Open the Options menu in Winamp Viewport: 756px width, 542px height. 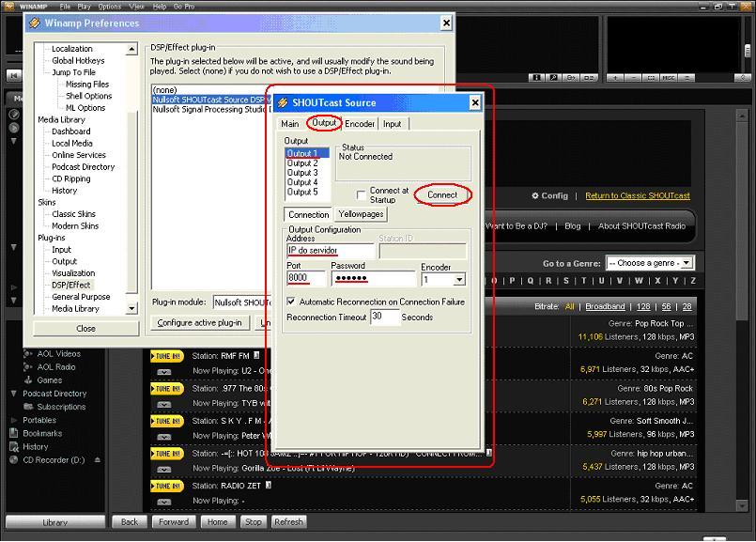tap(109, 7)
